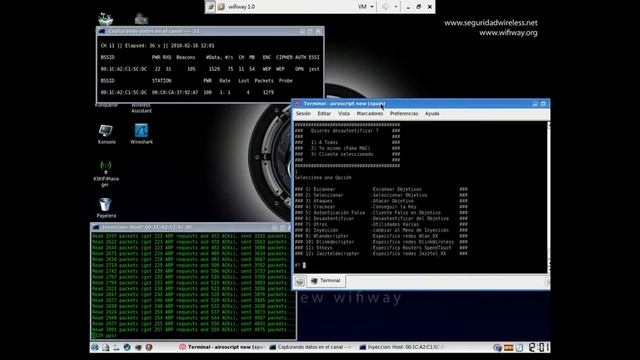The image size is (640, 360).
Task: Click the blue globe browser icon in the taskbar
Action: (x=127, y=347)
